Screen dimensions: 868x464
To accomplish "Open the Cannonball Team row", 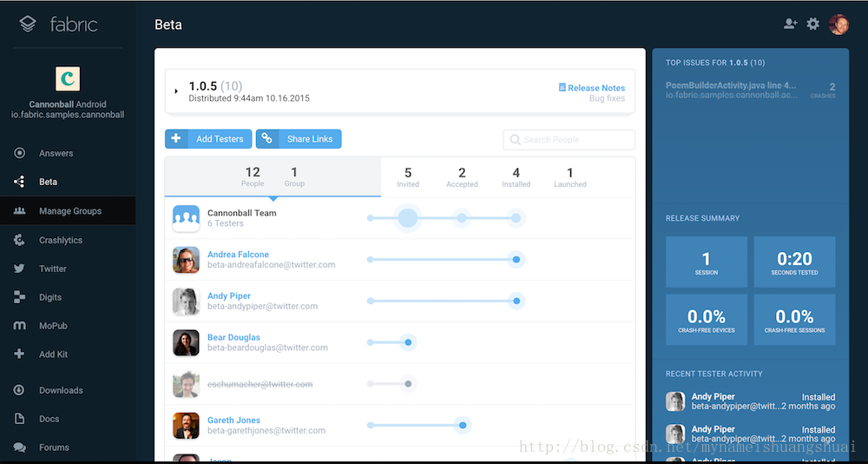I will 399,218.
